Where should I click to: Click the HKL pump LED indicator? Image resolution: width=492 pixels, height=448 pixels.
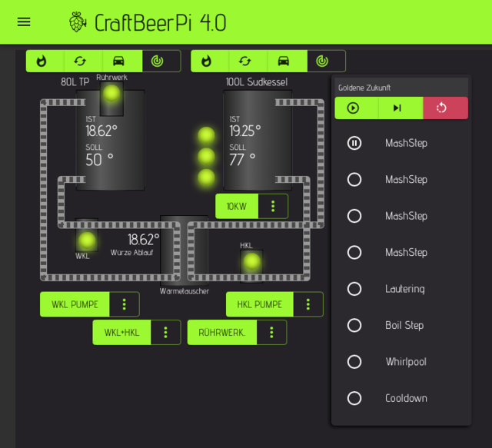tap(252, 261)
